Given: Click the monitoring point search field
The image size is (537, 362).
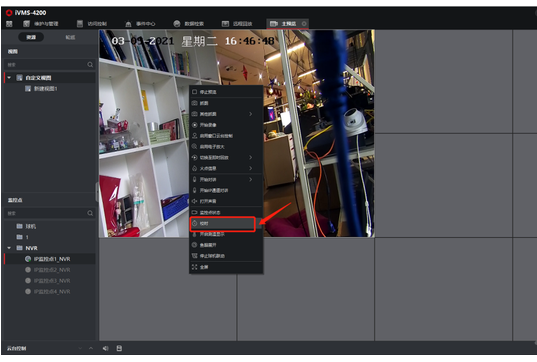Looking at the screenshot, I should click(46, 213).
